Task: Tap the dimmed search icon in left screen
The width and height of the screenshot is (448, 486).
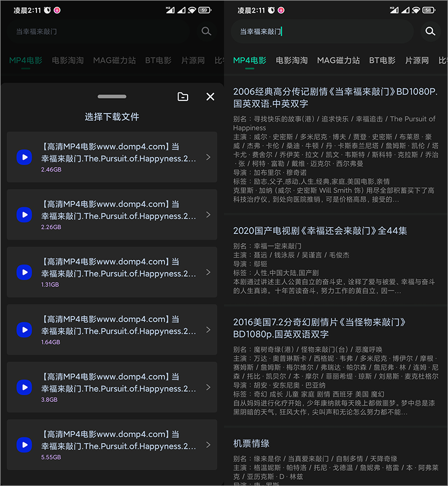Action: (x=206, y=31)
